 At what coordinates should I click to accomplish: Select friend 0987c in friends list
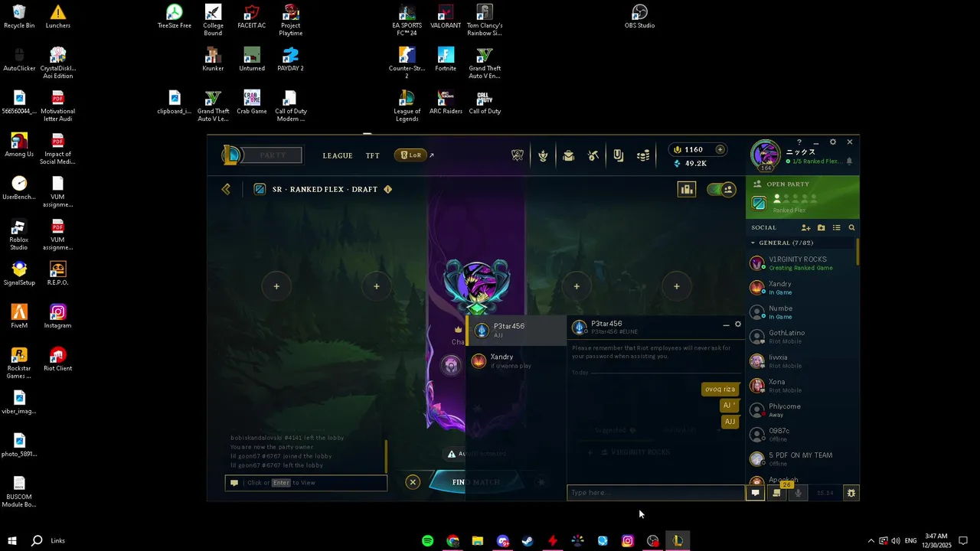(x=801, y=435)
